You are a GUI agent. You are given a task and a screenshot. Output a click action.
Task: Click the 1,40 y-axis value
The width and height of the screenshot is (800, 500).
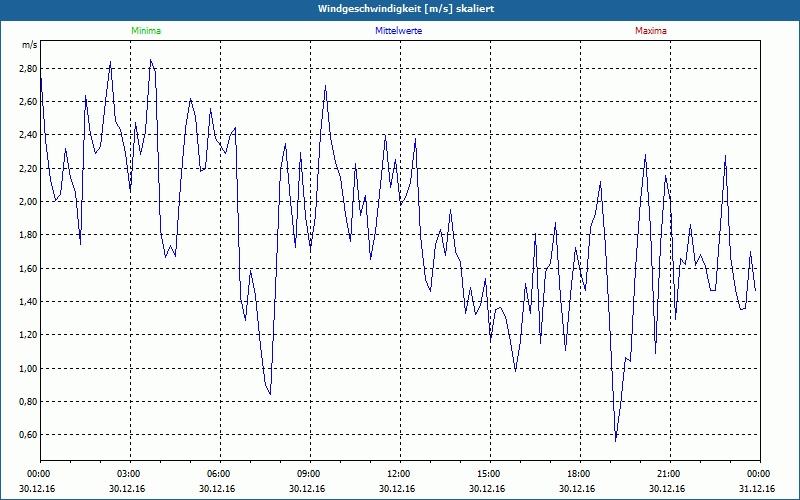(x=29, y=302)
